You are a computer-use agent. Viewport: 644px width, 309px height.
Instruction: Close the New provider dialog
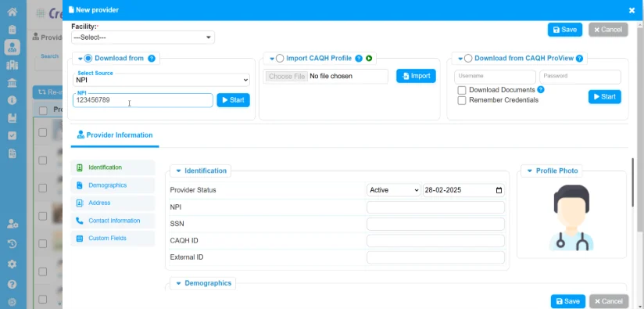(631, 10)
